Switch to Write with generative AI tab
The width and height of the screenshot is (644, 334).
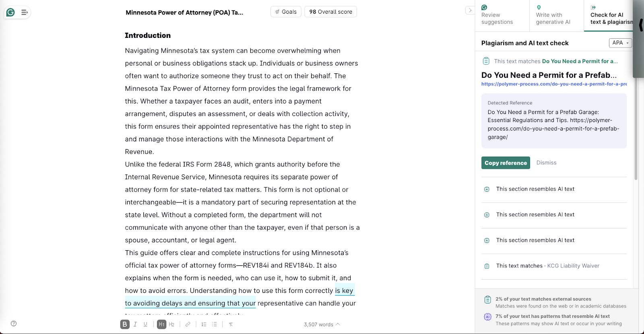[x=556, y=16]
